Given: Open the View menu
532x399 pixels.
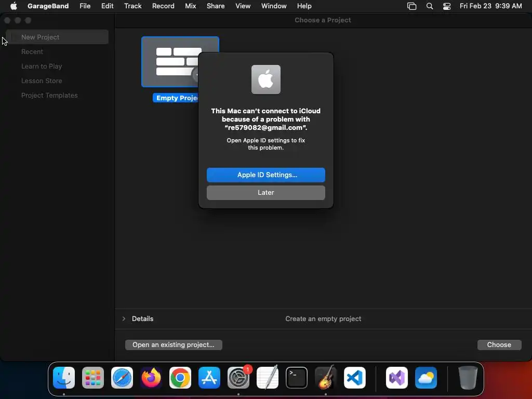Looking at the screenshot, I should pyautogui.click(x=243, y=6).
